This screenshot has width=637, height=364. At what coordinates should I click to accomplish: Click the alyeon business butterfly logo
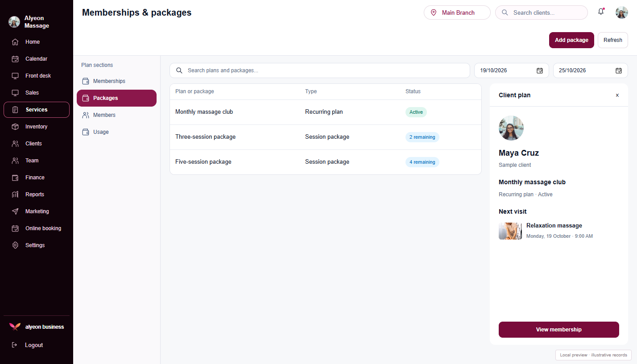tap(15, 327)
